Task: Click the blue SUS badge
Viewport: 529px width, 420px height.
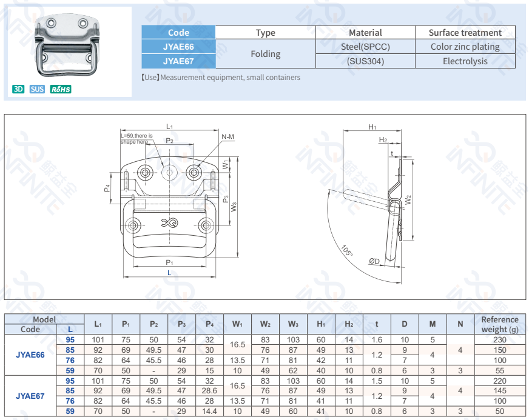Action: pos(37,89)
